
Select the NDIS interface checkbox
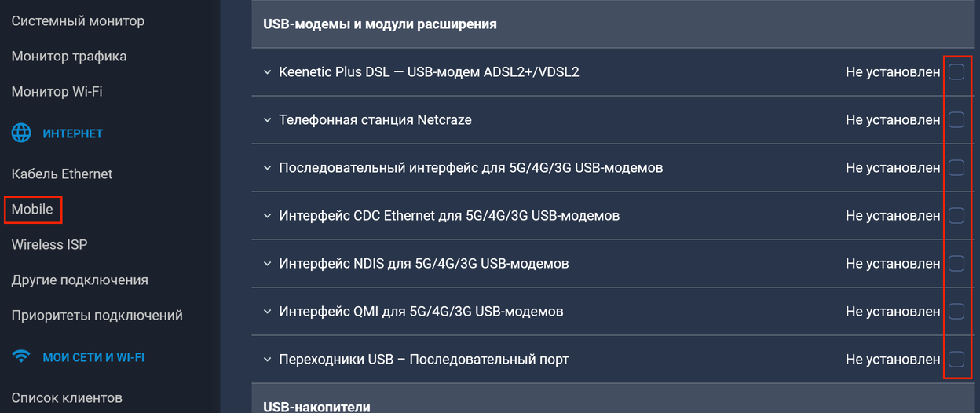(x=956, y=264)
